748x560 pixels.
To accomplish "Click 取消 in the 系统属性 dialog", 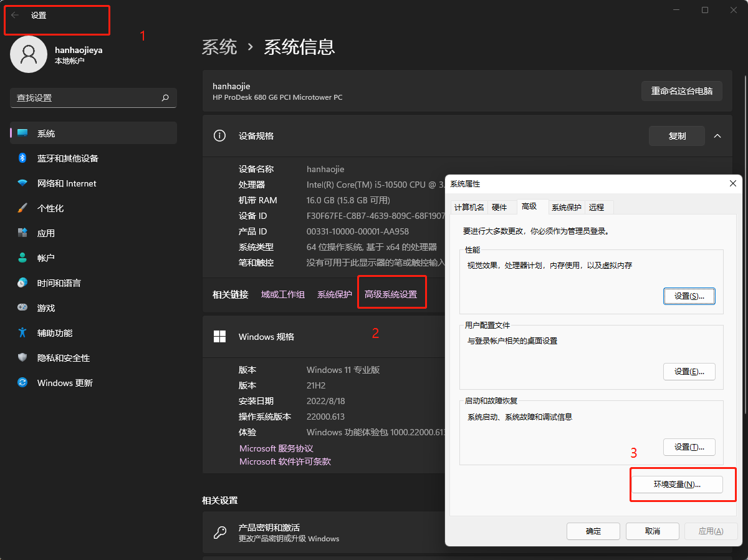I will coord(653,531).
